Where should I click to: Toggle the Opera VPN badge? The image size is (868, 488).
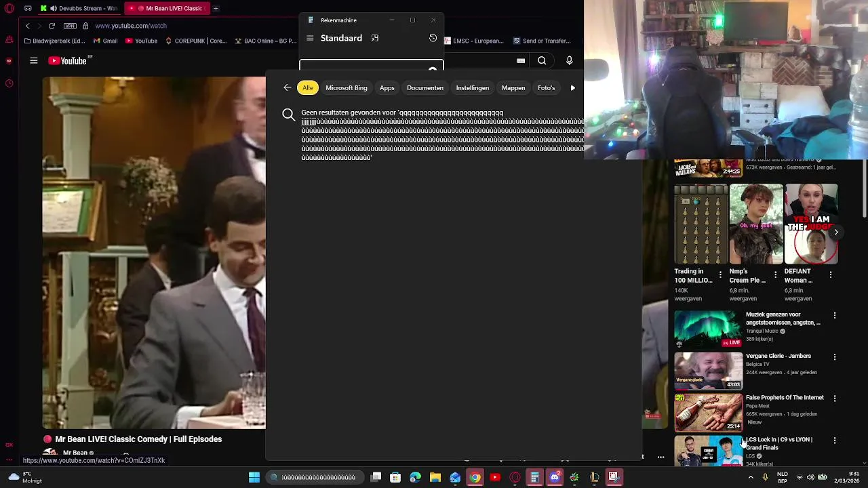(x=70, y=26)
